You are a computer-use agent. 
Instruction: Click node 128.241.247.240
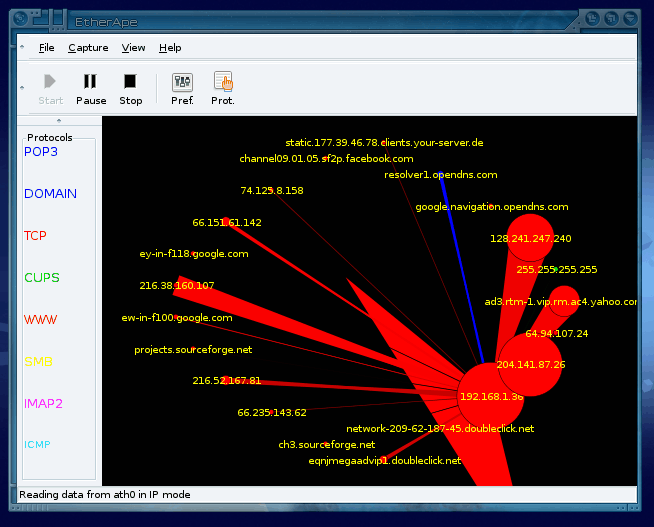[531, 238]
